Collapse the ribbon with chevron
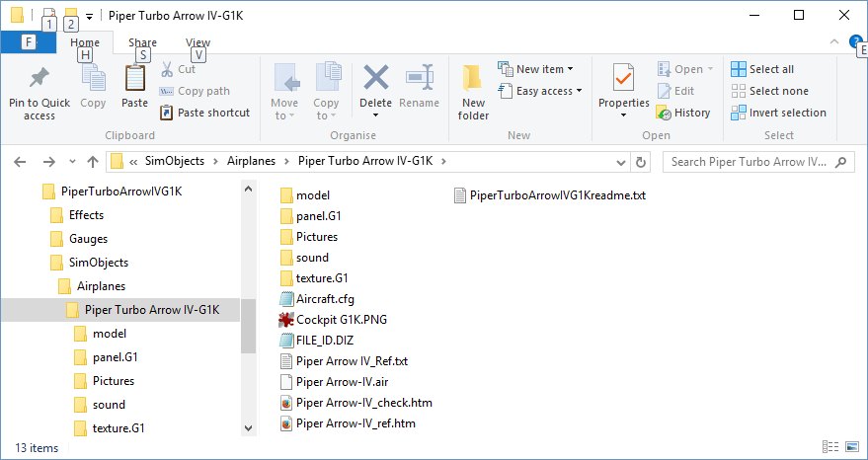The image size is (868, 460). [833, 42]
